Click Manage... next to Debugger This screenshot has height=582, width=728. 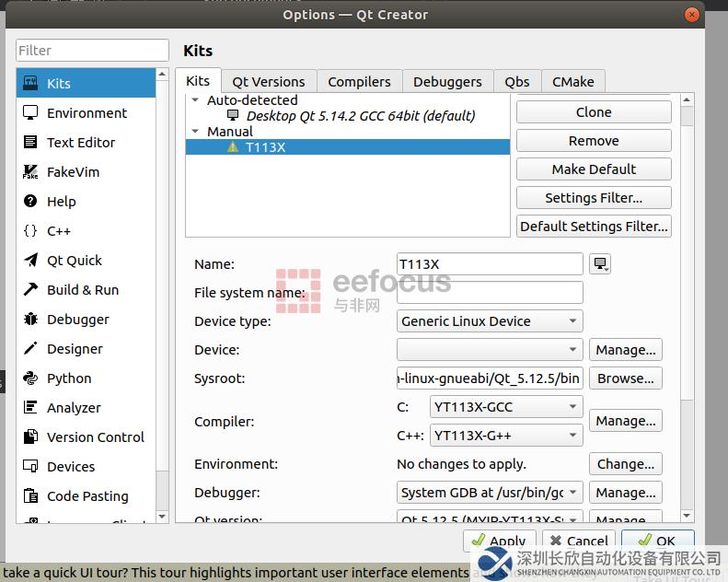point(626,493)
